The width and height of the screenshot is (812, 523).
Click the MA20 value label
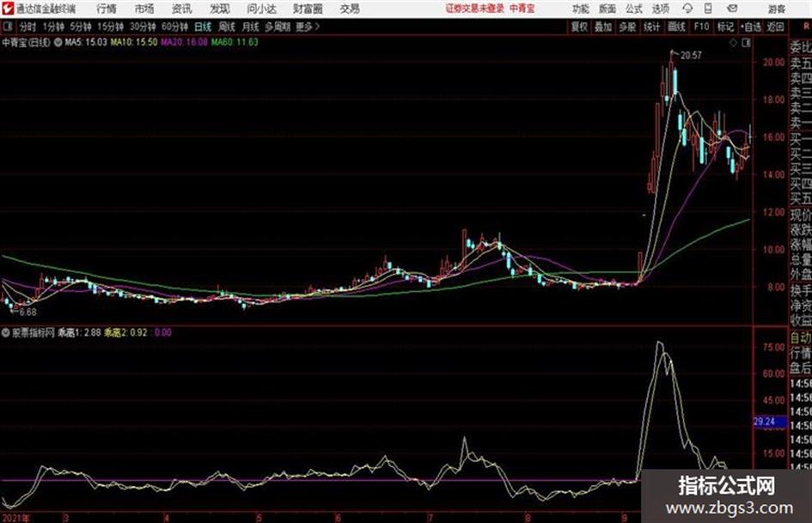(x=184, y=42)
